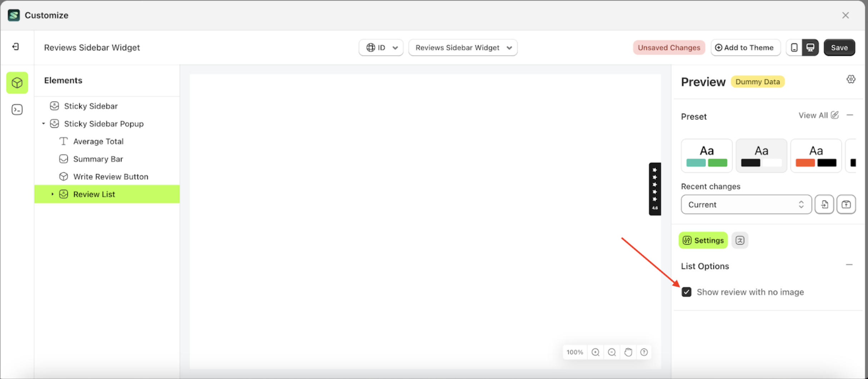This screenshot has width=868, height=379.
Task: Open the ID language selector dropdown
Action: click(x=381, y=47)
